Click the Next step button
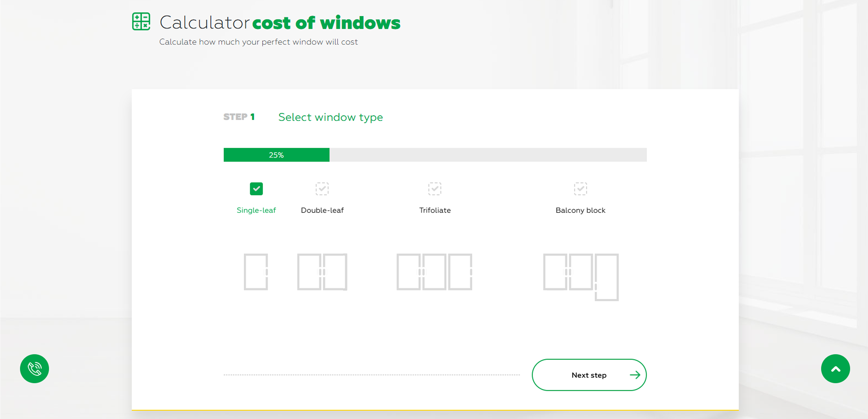Image resolution: width=868 pixels, height=419 pixels. [x=589, y=375]
